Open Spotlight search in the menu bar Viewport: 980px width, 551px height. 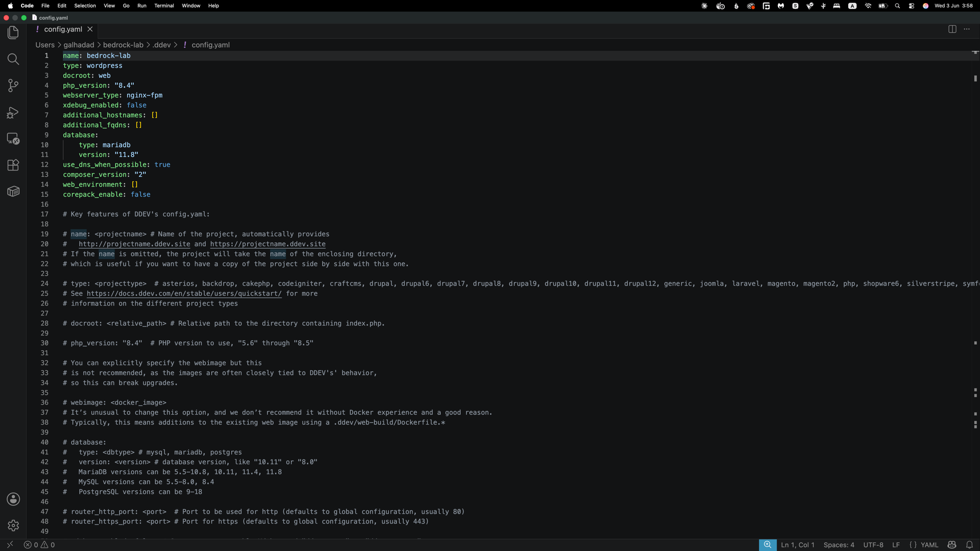pyautogui.click(x=897, y=6)
